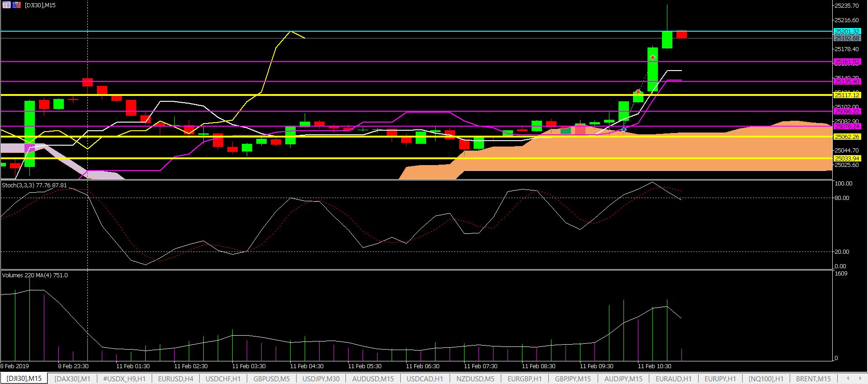Click the 25044.70 price axis value
The image size is (868, 384).
(846, 151)
